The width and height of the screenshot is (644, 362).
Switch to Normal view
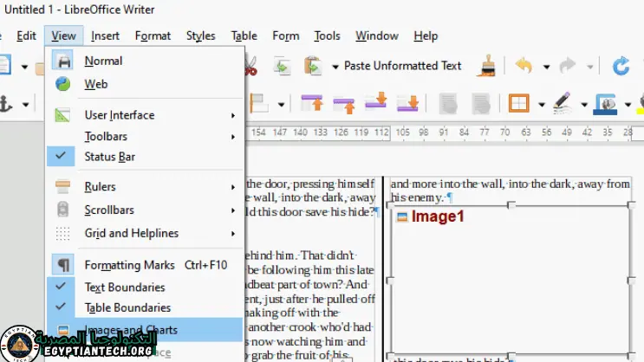click(145, 61)
